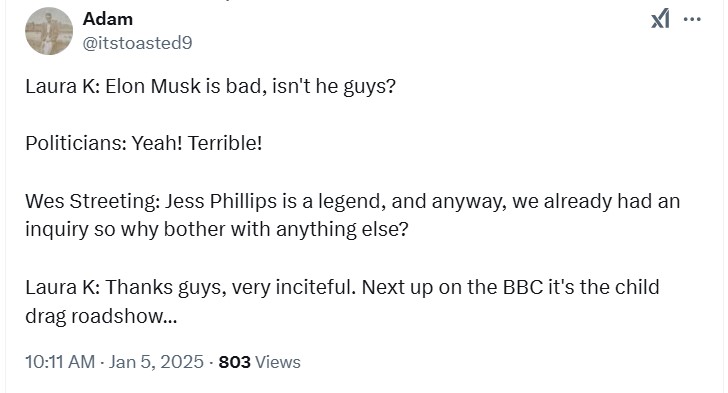Open the @itstoasted9 handle link
Viewport: 728px width, 393px height.
tap(137, 43)
